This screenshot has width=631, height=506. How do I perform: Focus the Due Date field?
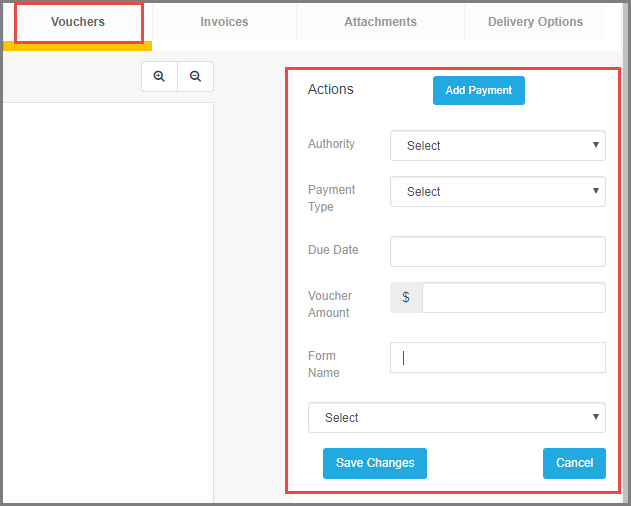click(x=498, y=252)
